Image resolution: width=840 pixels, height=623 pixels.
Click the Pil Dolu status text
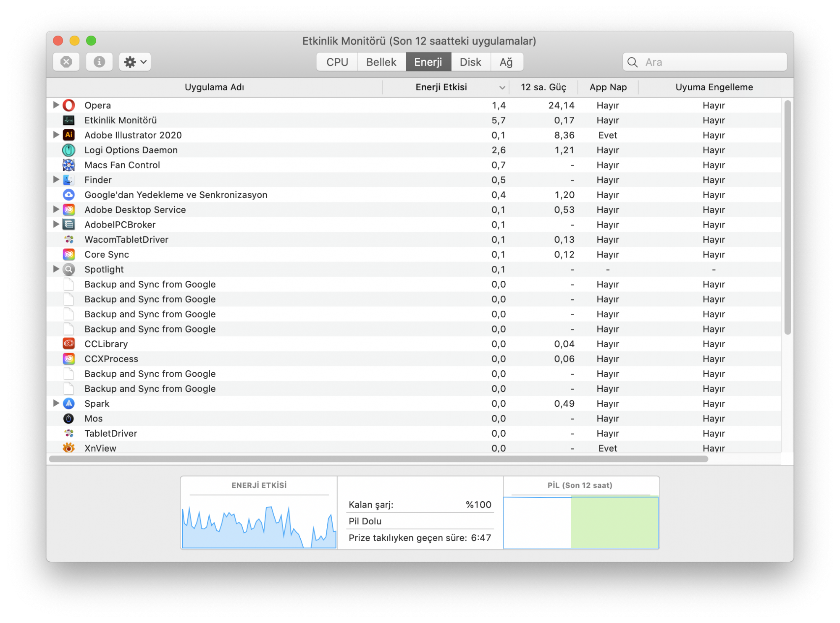pyautogui.click(x=365, y=521)
